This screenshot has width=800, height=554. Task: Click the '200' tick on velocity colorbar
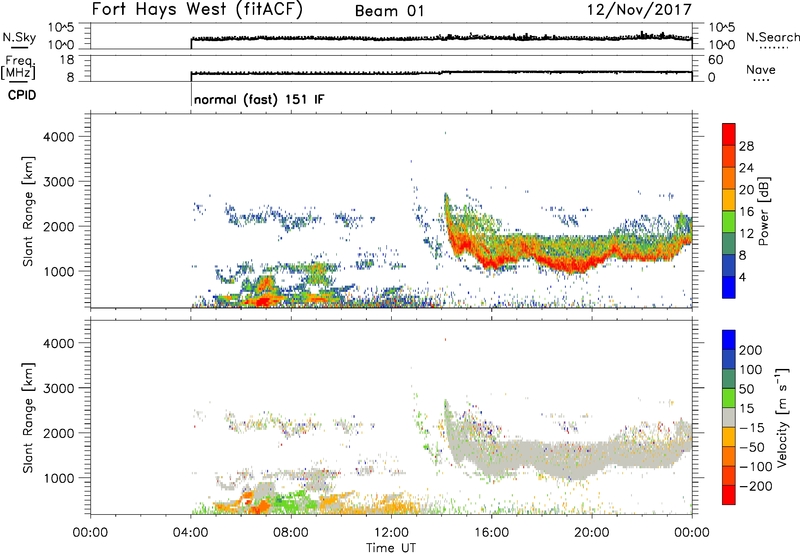pyautogui.click(x=750, y=350)
